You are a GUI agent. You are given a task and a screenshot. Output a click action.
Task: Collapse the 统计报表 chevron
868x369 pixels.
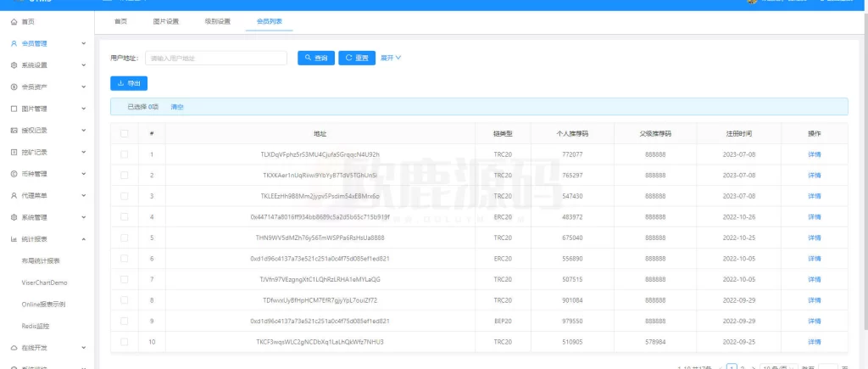(84, 239)
